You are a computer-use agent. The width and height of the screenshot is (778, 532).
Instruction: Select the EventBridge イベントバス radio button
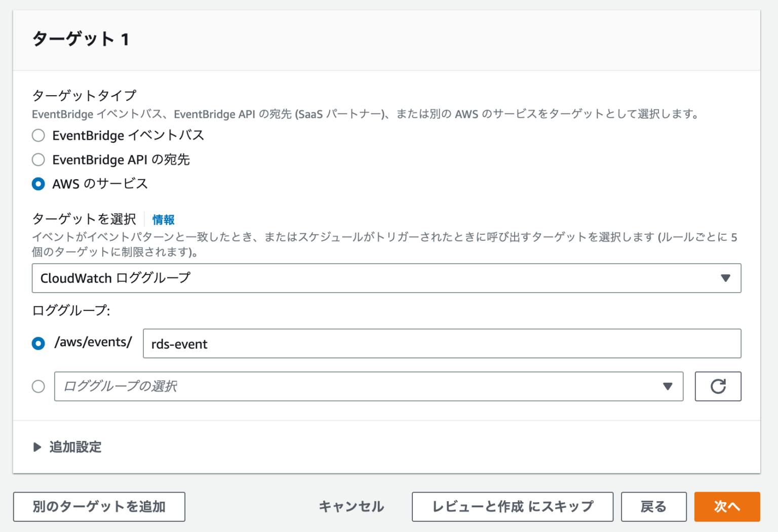[x=38, y=135]
